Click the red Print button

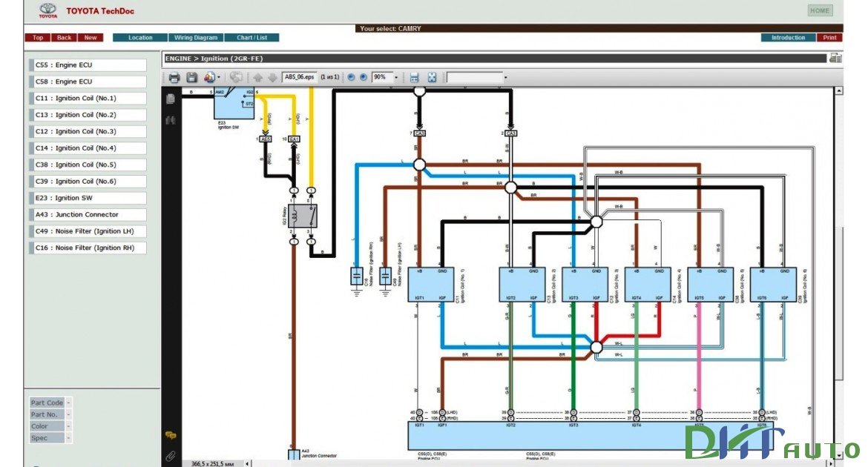(829, 38)
